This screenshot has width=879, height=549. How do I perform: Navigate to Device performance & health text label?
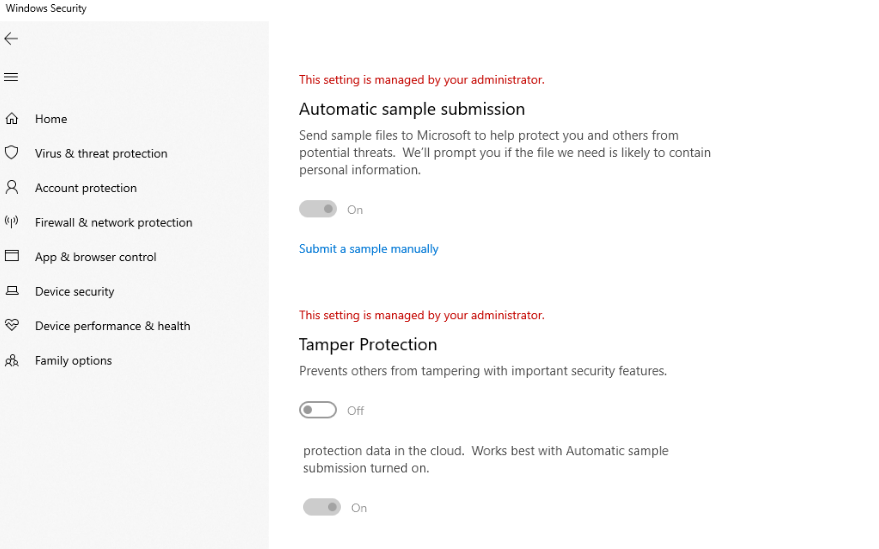[112, 326]
